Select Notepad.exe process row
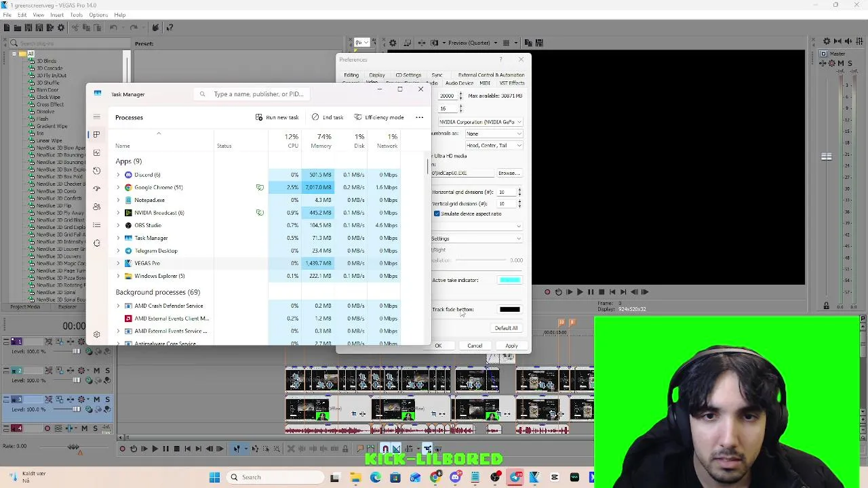The image size is (868, 488). click(x=258, y=200)
